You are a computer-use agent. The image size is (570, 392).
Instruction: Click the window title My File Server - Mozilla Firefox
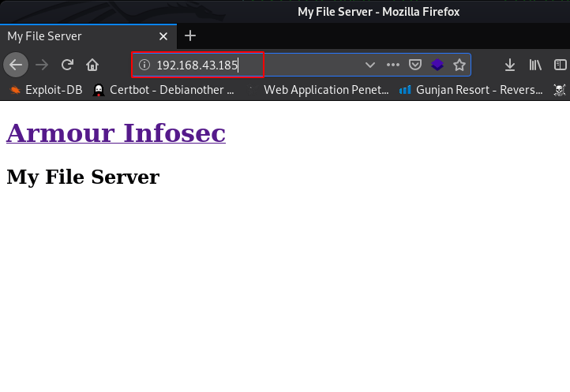(378, 12)
